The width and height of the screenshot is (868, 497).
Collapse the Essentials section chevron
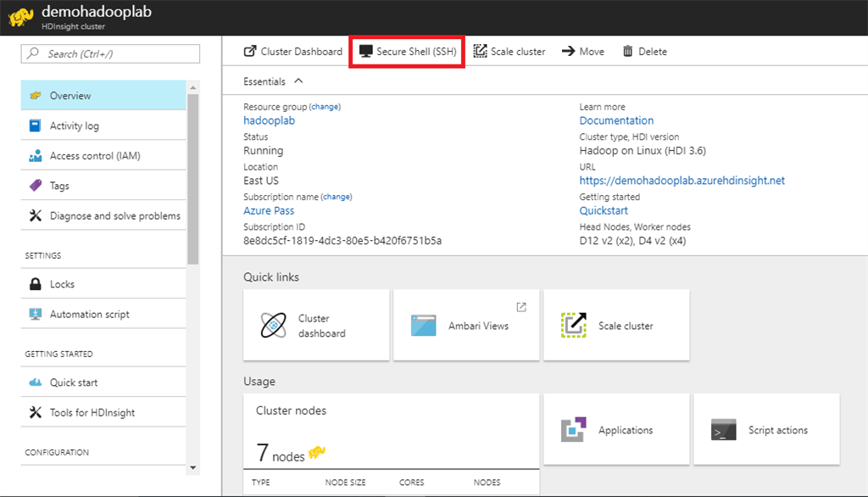point(298,81)
